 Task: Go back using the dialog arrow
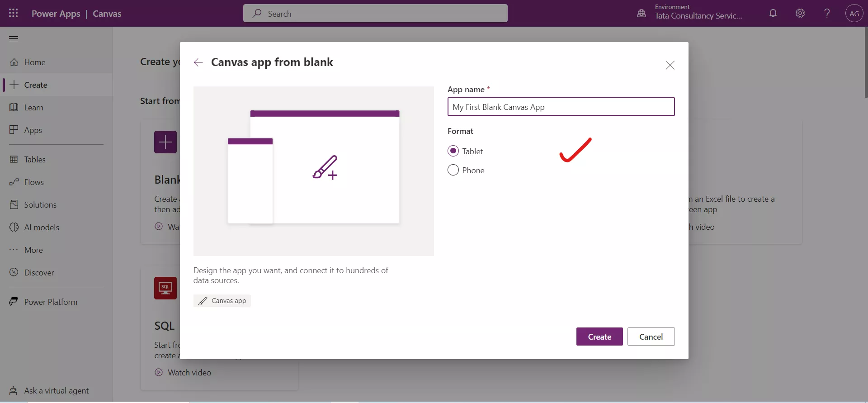pos(198,62)
